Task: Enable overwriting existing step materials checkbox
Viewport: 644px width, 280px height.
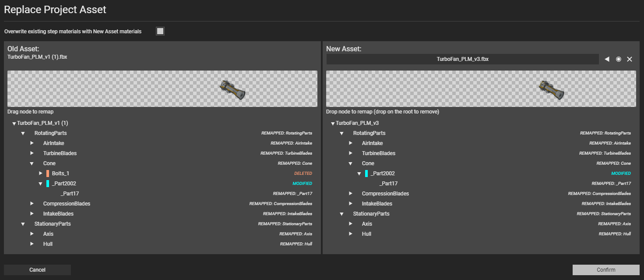Action: coord(160,31)
